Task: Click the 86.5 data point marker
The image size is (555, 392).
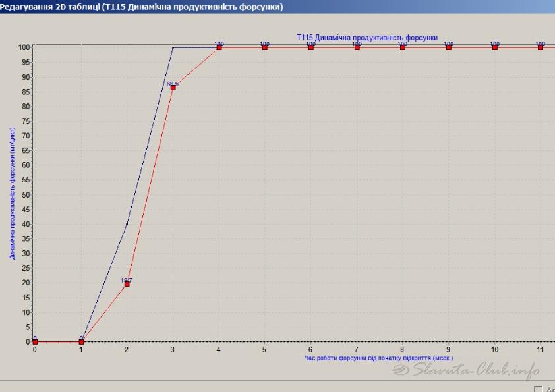Action: (173, 88)
